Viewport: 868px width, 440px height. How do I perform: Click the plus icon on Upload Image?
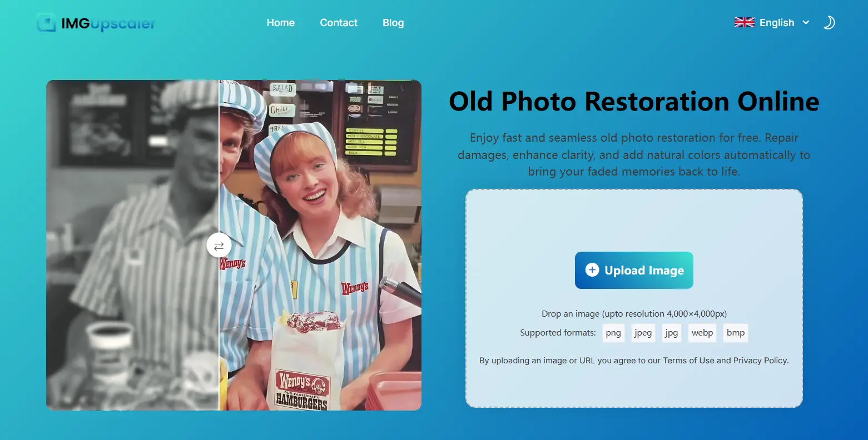coord(592,270)
